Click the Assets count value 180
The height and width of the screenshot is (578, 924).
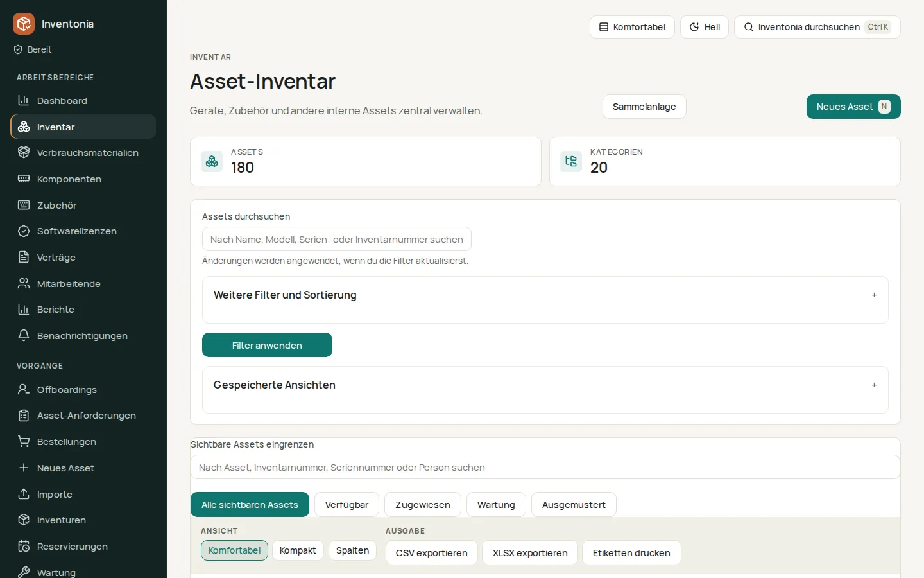coord(243,168)
